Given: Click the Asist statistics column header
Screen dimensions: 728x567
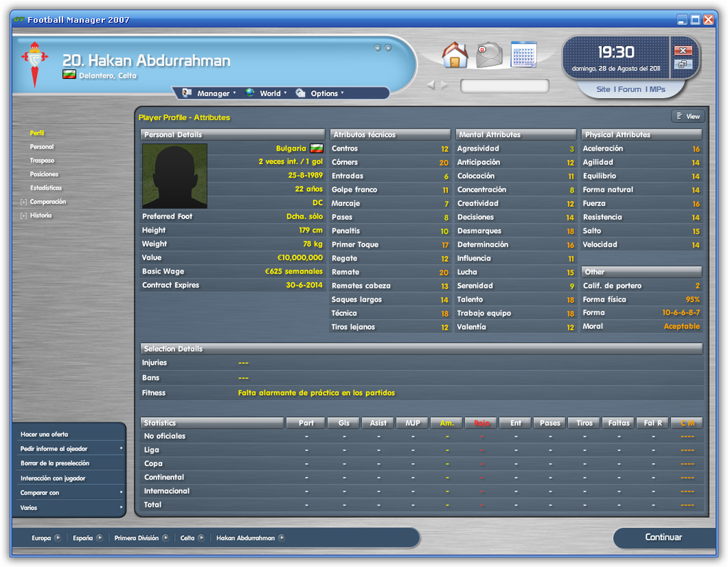Looking at the screenshot, I should [378, 423].
